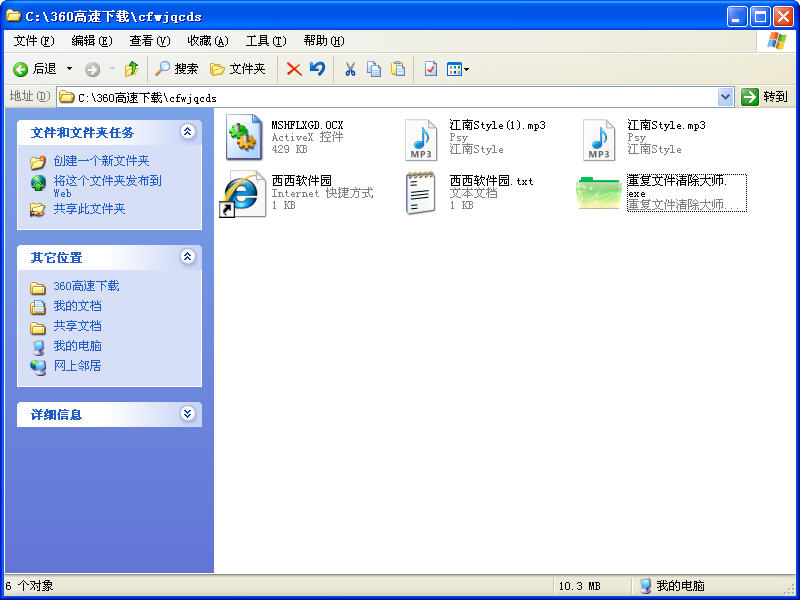Viewport: 800px width, 600px height.
Task: Toggle the 文件夹 folders pane button
Action: pos(238,69)
